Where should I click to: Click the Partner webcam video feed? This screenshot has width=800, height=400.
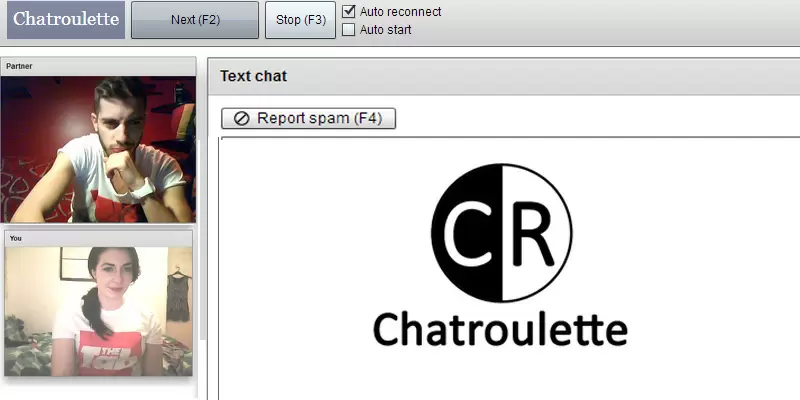(x=98, y=149)
